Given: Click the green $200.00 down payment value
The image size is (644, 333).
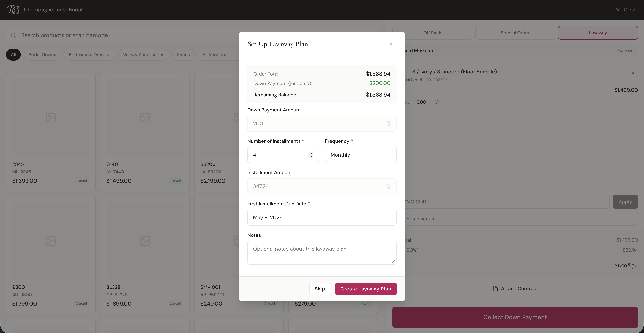Looking at the screenshot, I should tap(380, 83).
